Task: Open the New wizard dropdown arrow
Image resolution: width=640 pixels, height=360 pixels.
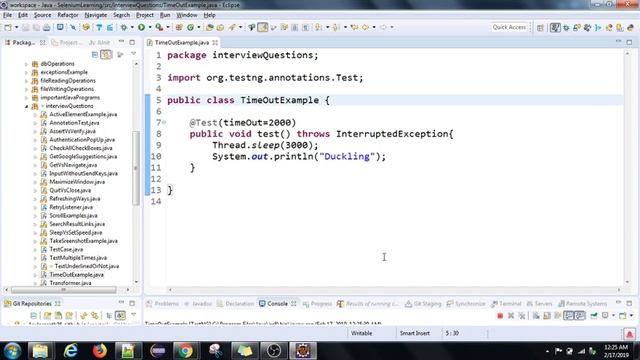Action: tap(16, 27)
